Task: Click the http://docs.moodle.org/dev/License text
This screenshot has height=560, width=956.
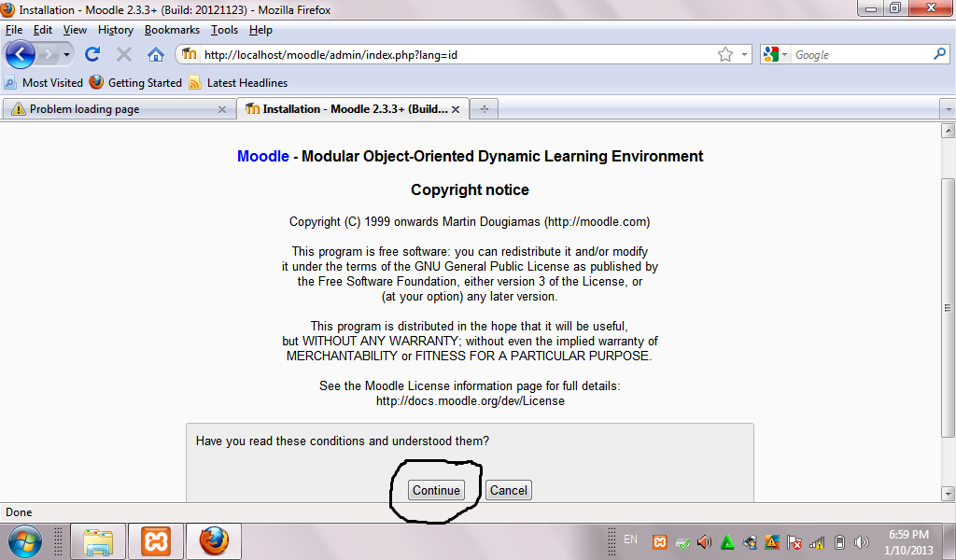Action: [x=471, y=401]
